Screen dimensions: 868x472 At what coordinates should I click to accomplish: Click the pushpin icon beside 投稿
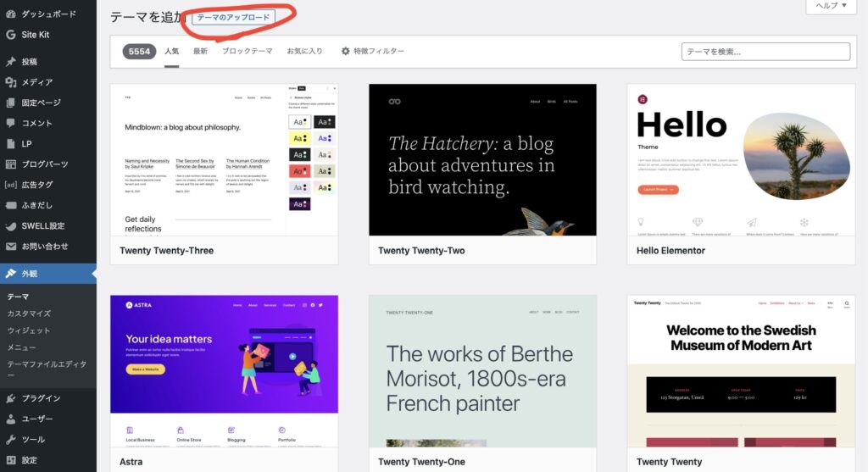[10, 61]
